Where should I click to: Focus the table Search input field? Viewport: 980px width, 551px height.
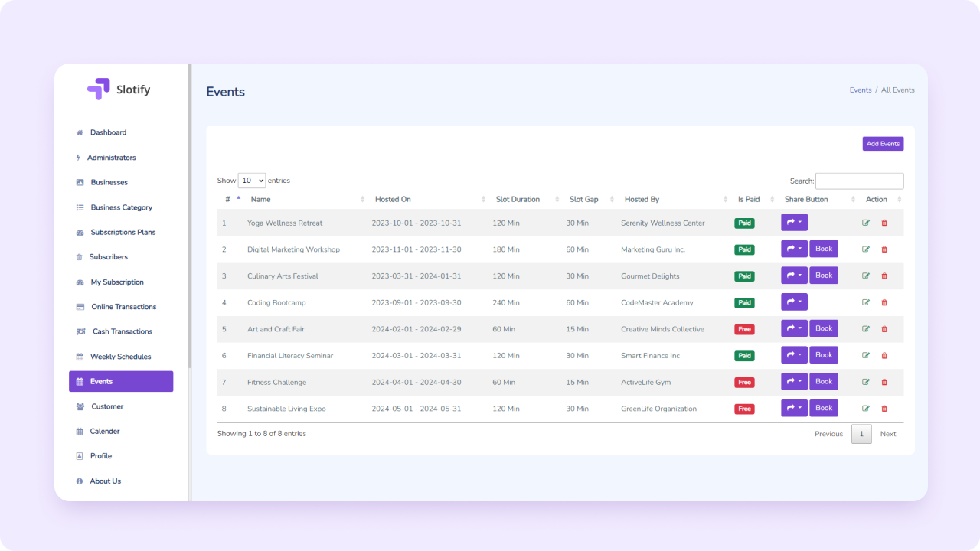click(x=859, y=181)
